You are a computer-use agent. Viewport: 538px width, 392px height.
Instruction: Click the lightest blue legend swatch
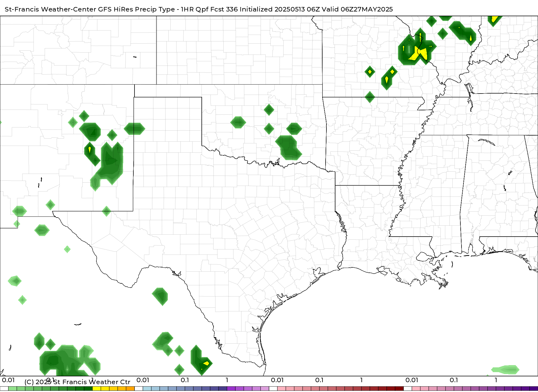click(147, 389)
